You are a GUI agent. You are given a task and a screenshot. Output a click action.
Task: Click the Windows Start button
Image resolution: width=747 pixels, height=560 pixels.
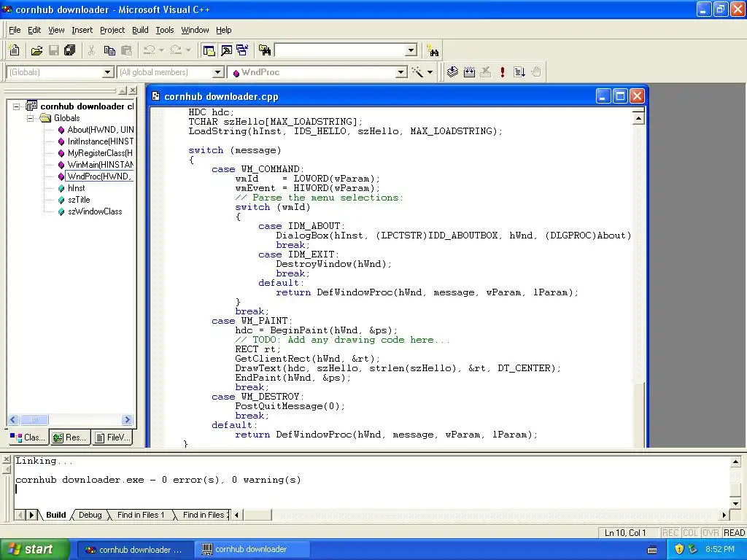pyautogui.click(x=35, y=549)
